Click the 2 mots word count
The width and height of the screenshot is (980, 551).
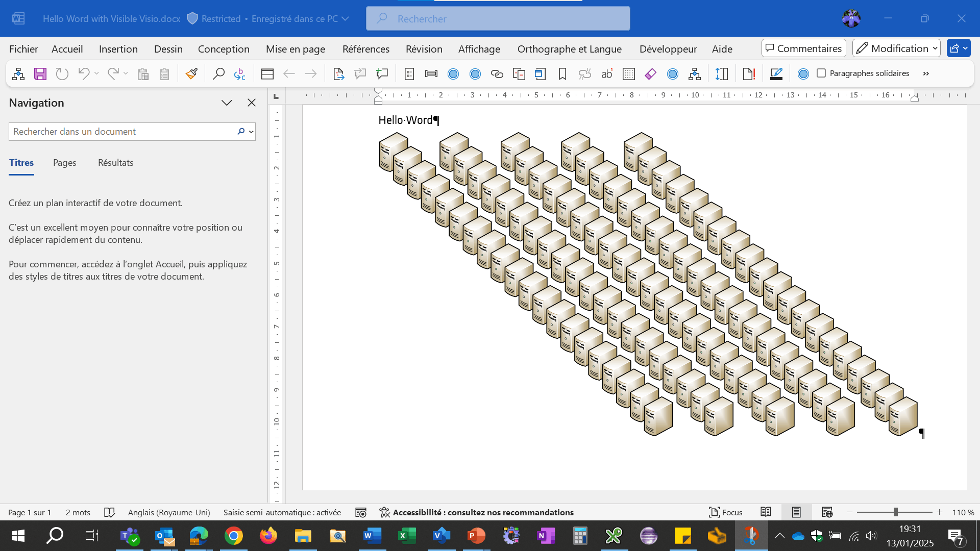[78, 512]
